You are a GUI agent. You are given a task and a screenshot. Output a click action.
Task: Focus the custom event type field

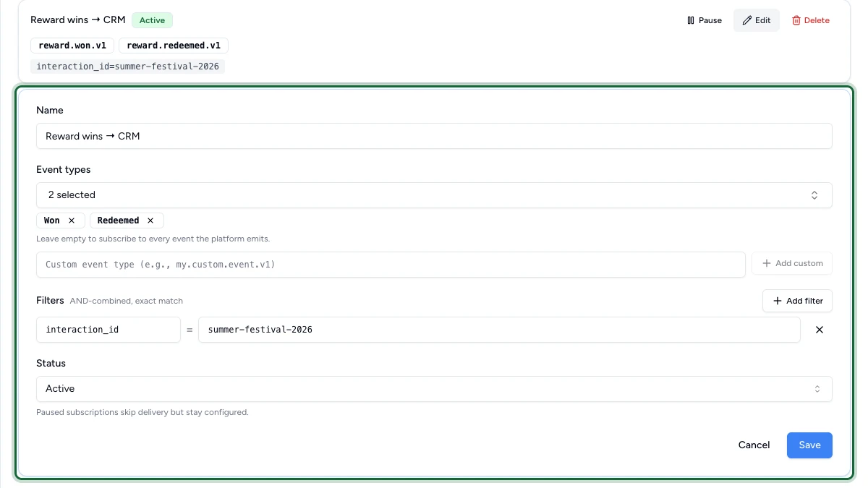(x=391, y=265)
